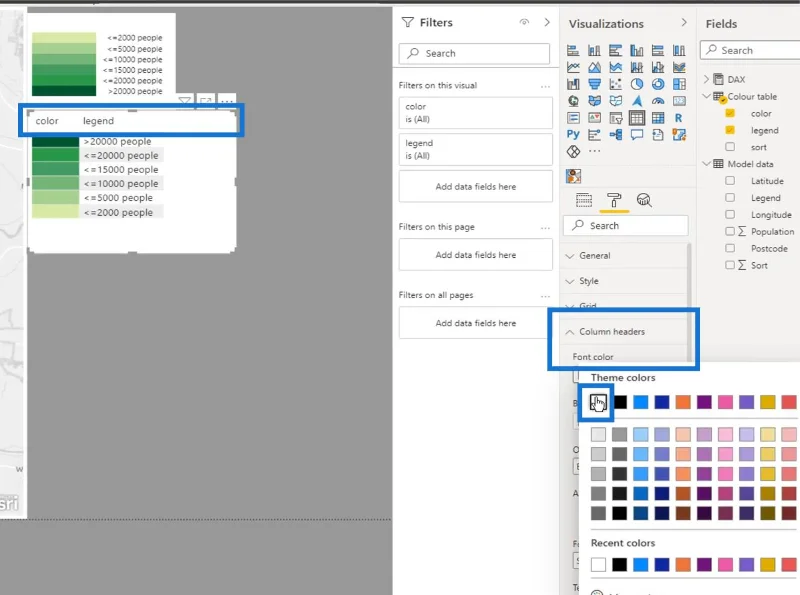Select the scatter chart visual
Viewport: 800px width, 595px height.
tap(615, 84)
